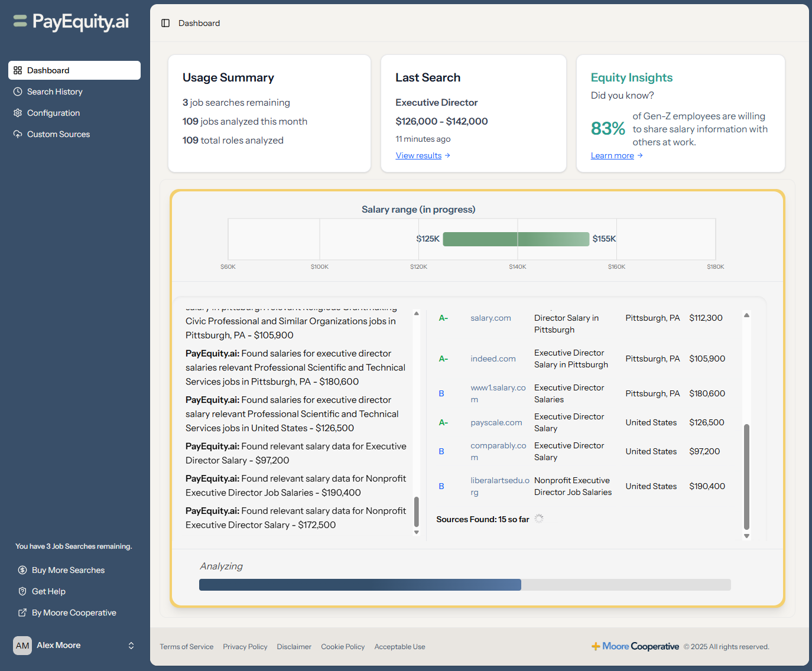Click the up arrow on the sources scrollbar

pyautogui.click(x=746, y=315)
